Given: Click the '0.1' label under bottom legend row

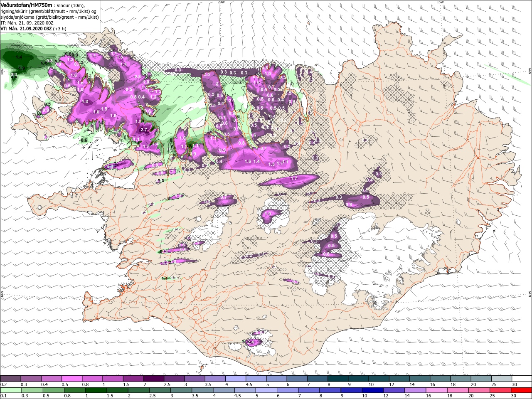Looking at the screenshot, I should tap(3, 396).
